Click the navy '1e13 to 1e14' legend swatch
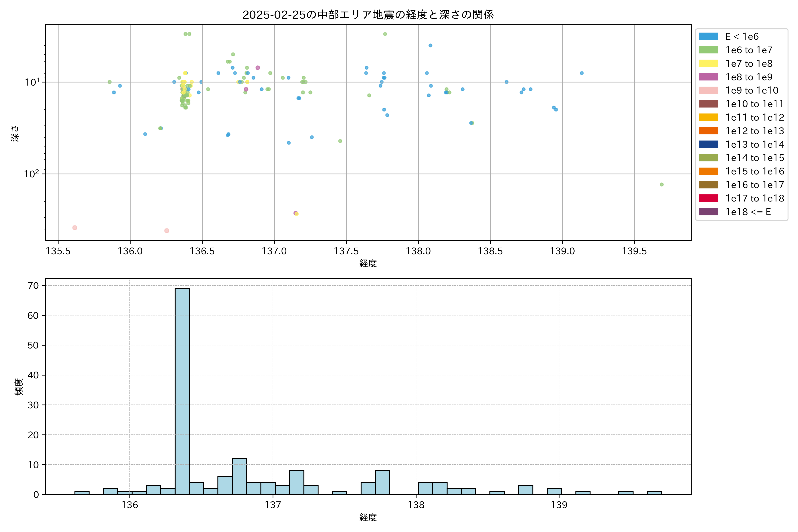798x532 pixels. tap(708, 144)
